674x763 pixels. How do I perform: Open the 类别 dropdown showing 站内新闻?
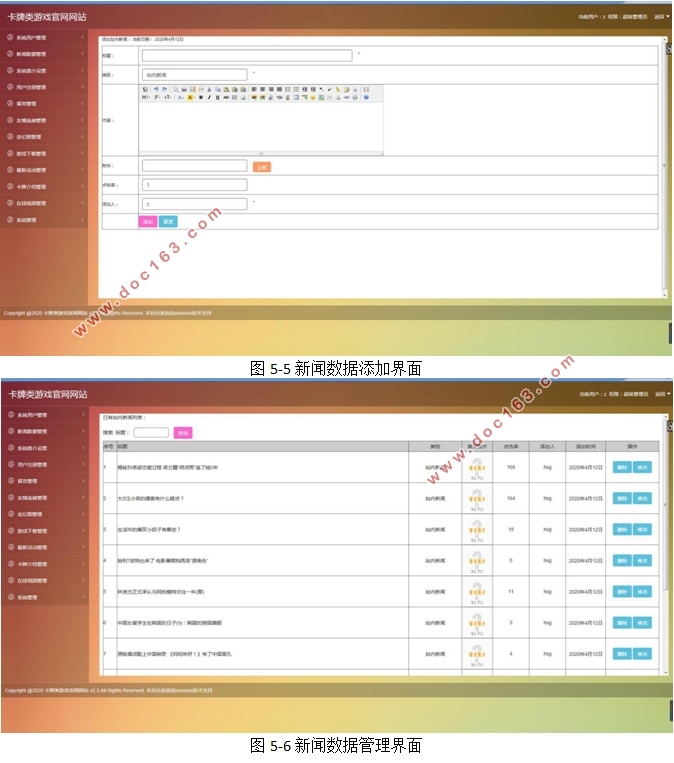point(194,74)
